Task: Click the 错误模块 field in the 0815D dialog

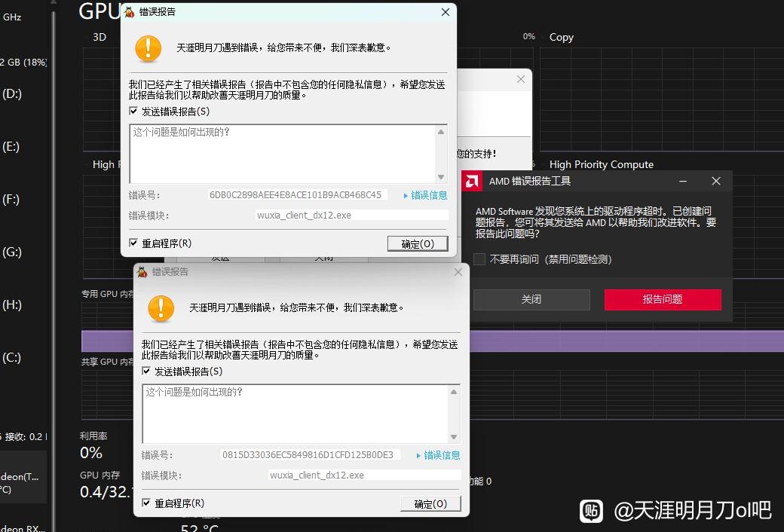Action: (x=365, y=475)
